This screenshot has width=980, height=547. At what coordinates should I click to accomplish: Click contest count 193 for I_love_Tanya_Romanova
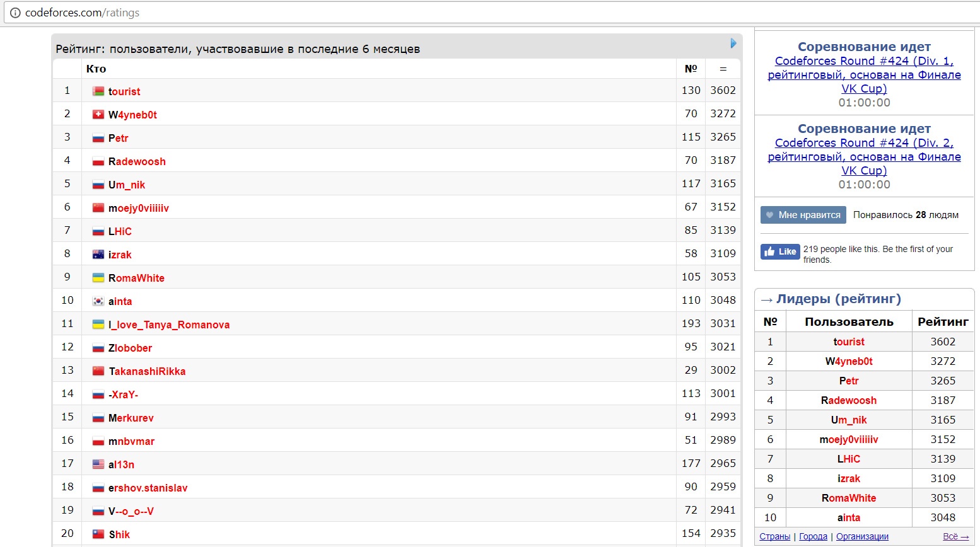(691, 323)
